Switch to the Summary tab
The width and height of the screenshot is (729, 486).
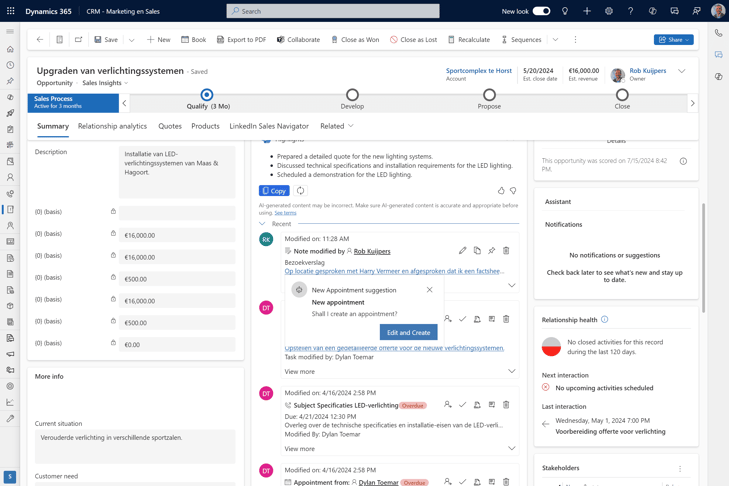[53, 126]
